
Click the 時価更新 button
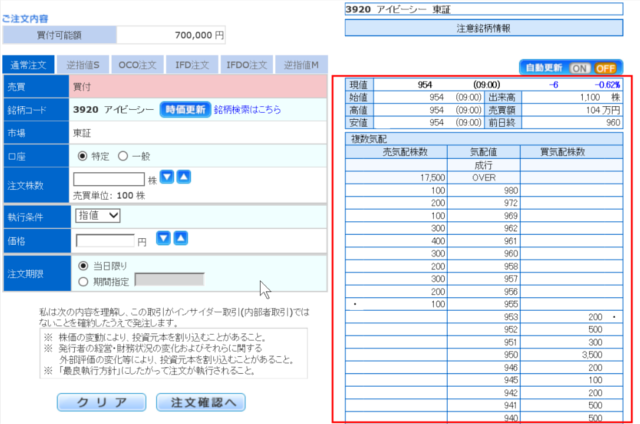point(185,109)
